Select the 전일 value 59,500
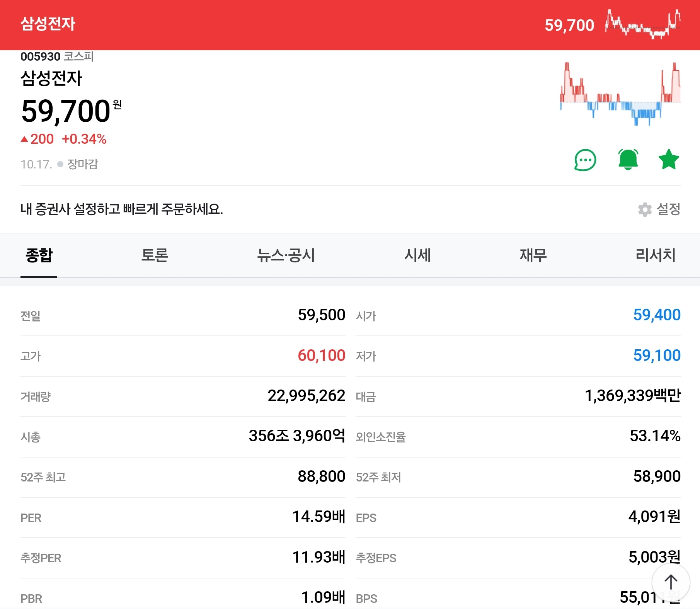 click(322, 315)
